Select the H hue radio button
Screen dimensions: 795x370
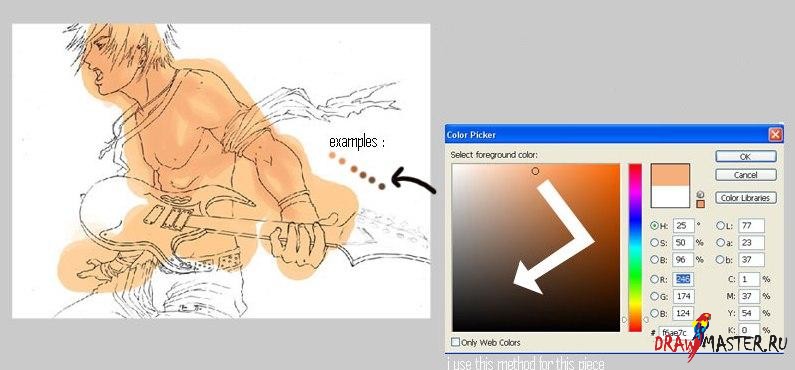point(655,226)
